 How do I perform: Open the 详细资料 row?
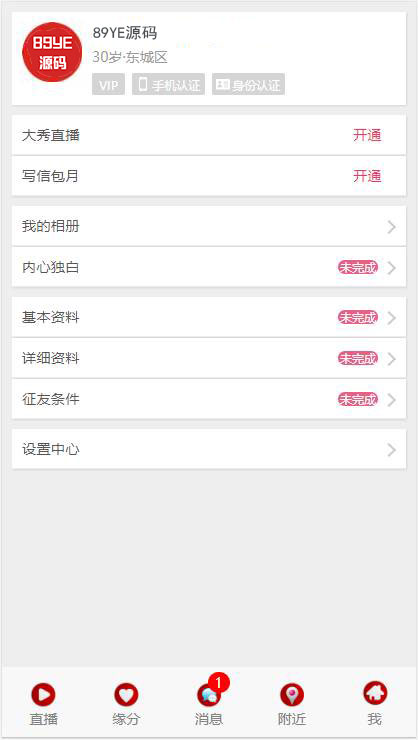(209, 359)
